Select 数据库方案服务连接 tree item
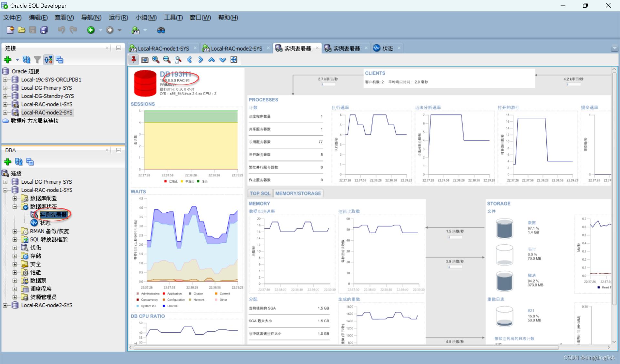Viewport: 620px width, 364px height. click(x=35, y=121)
